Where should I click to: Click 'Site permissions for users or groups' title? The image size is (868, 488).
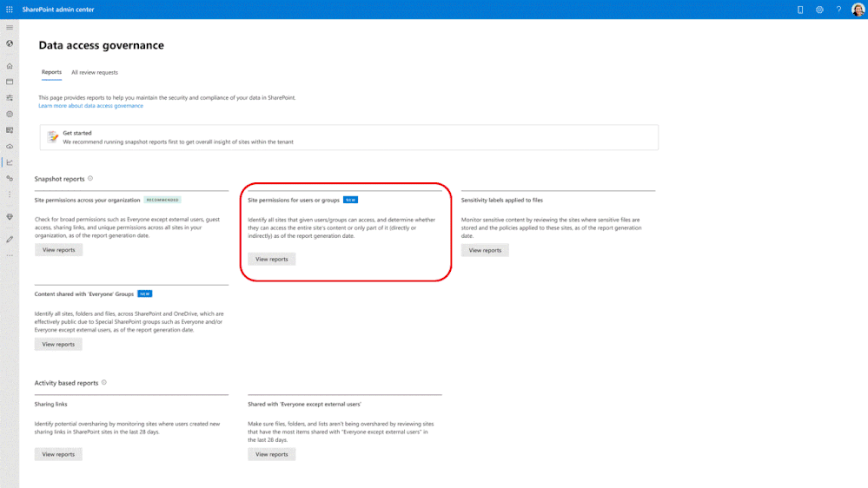[x=294, y=201]
